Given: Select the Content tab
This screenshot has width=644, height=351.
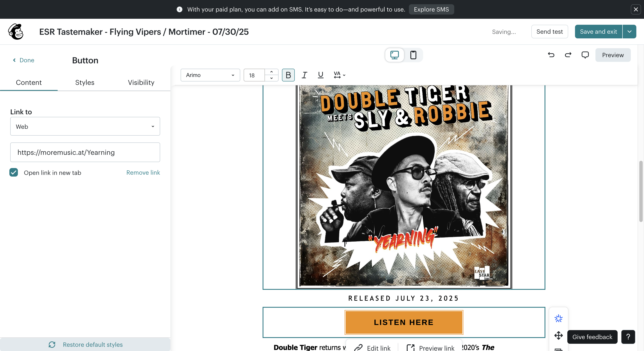Looking at the screenshot, I should click(x=29, y=82).
